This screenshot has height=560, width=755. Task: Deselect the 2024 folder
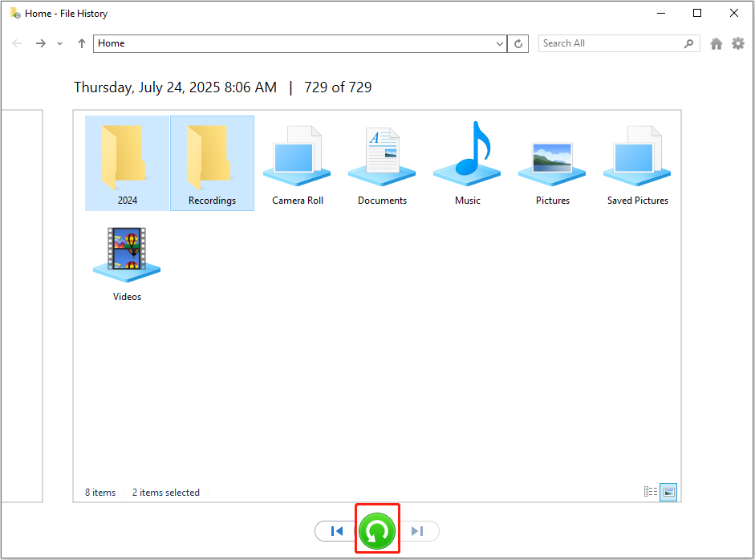pyautogui.click(x=127, y=156)
